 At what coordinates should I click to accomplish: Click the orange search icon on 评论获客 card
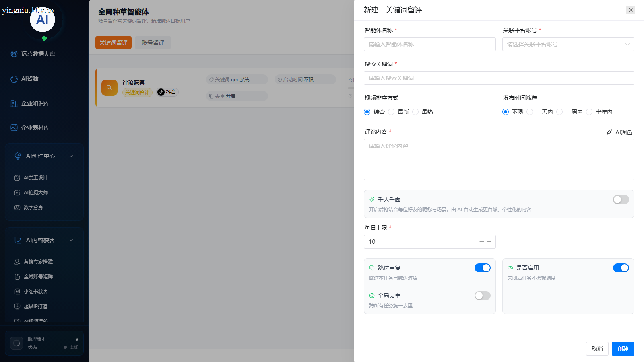tap(109, 87)
